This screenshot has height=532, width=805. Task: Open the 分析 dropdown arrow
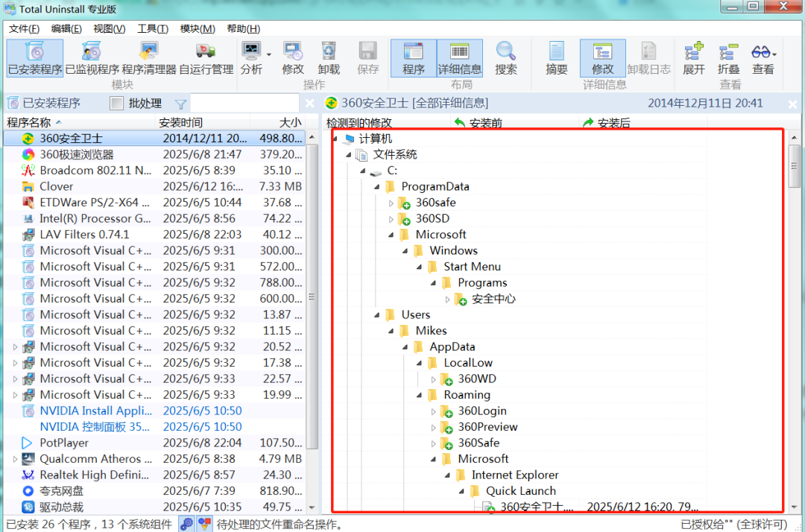pyautogui.click(x=268, y=54)
